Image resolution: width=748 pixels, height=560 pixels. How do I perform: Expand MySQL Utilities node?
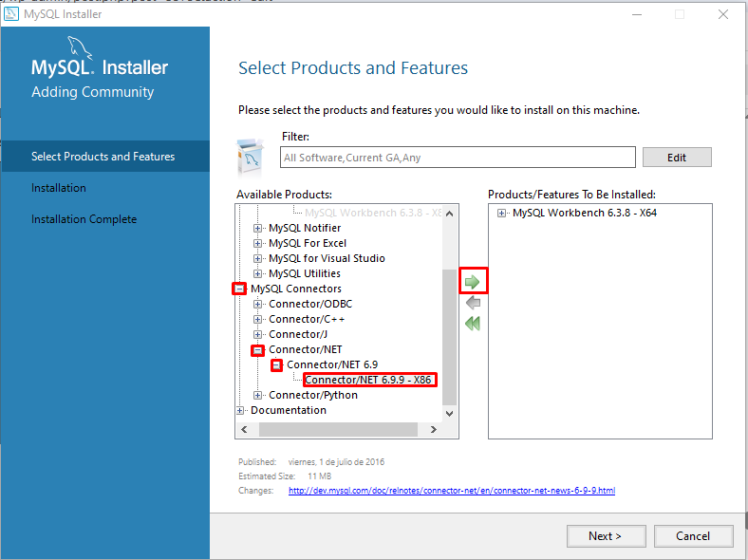point(257,273)
